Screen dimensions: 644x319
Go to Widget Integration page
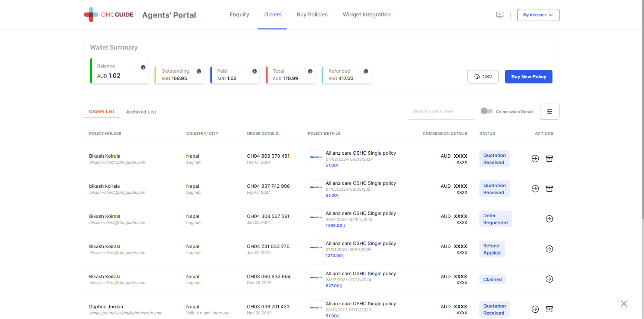[x=366, y=15]
